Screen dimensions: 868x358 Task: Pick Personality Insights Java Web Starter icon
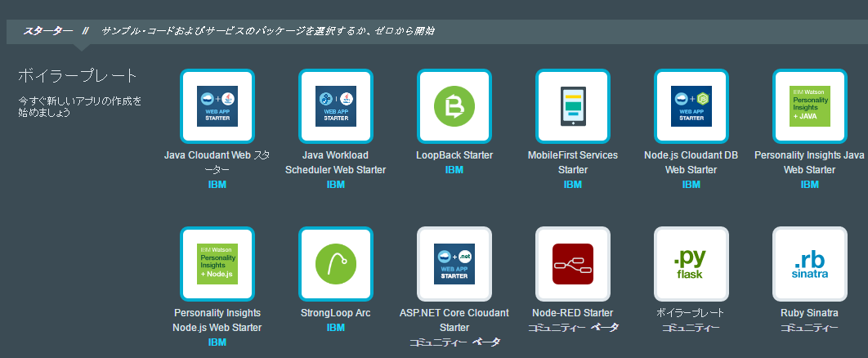(x=809, y=106)
